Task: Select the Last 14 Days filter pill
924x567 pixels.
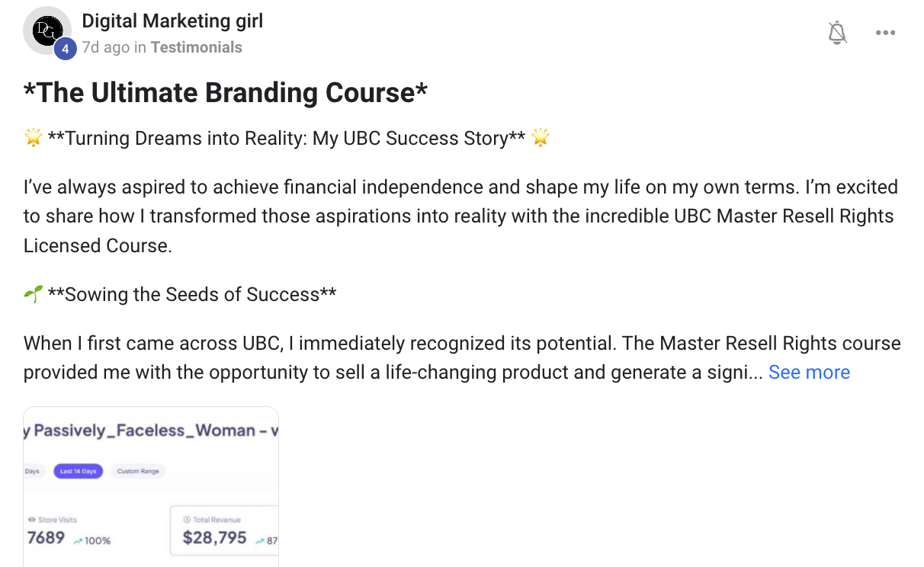Action: tap(78, 471)
